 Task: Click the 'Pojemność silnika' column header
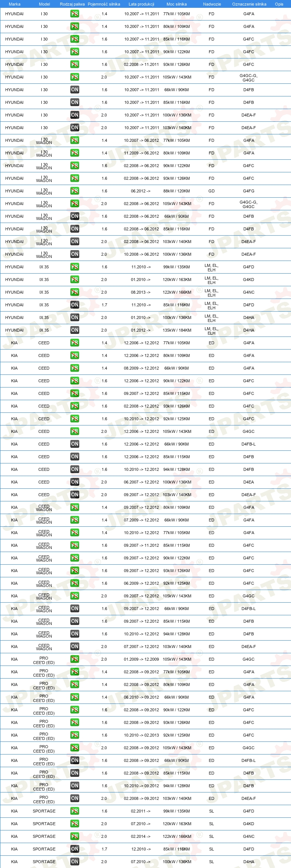point(104,4)
